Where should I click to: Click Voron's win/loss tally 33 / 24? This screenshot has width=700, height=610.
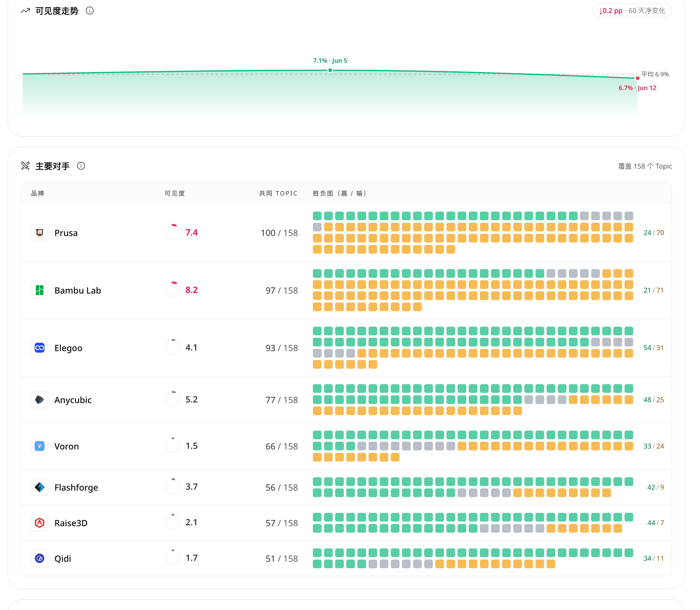(654, 446)
